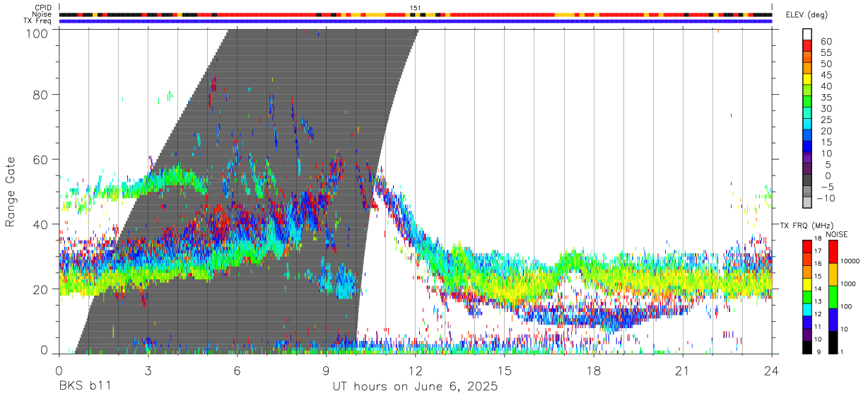The width and height of the screenshot is (868, 401).
Task: Click the TX FRQ (MHz) legend title
Action: pos(806,225)
